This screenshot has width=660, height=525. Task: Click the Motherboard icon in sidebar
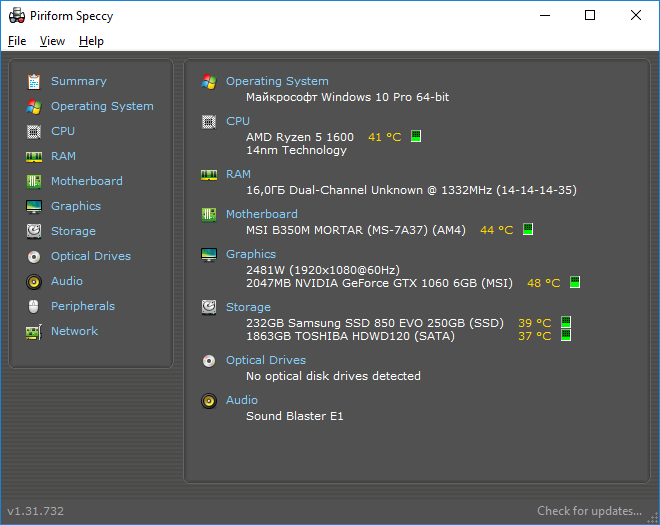[x=34, y=181]
